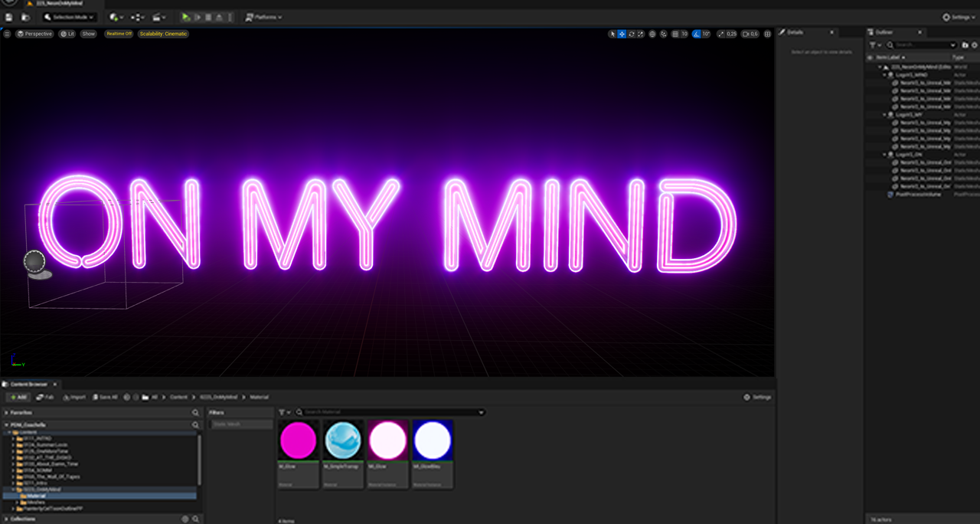Expand the LoginVS_WND actor in the Outliner
This screenshot has height=524, width=980.
click(x=884, y=74)
